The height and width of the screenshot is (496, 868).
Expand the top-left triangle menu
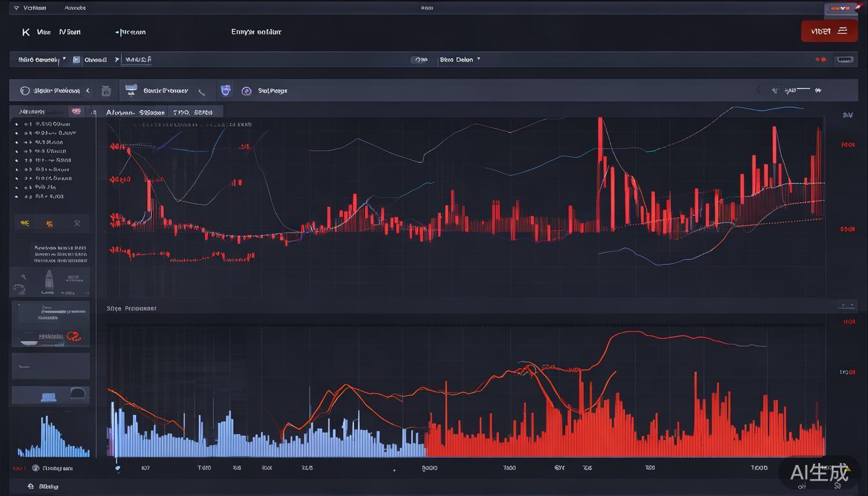[x=16, y=8]
